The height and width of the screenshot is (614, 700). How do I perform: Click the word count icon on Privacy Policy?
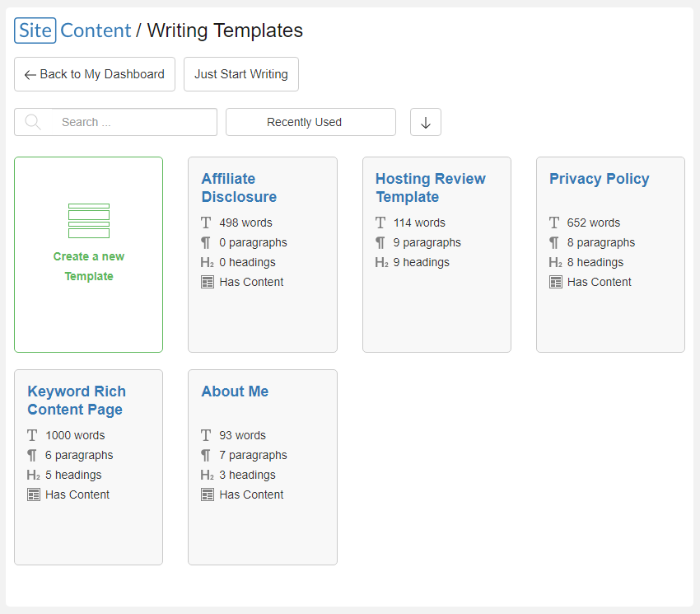click(x=554, y=223)
